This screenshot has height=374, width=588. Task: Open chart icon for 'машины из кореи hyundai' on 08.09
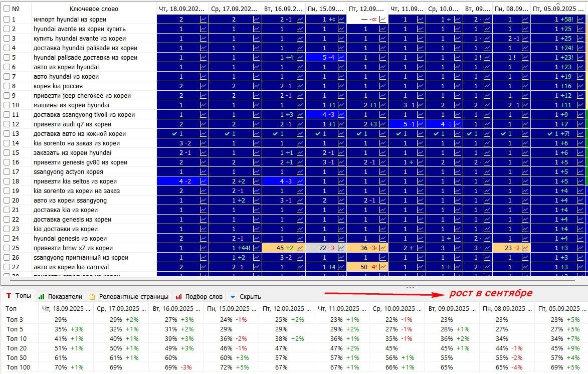[x=525, y=105]
